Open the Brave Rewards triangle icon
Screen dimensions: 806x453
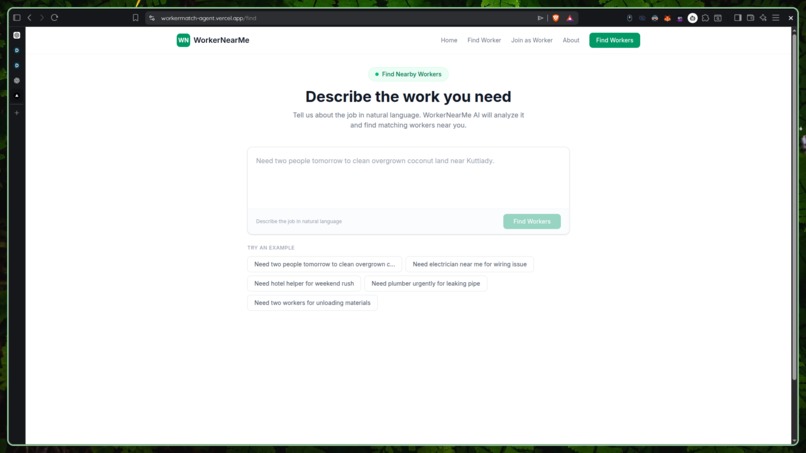[x=570, y=18]
